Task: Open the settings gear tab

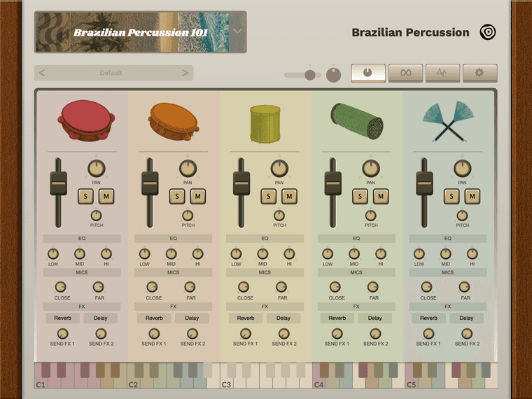Action: [479, 73]
